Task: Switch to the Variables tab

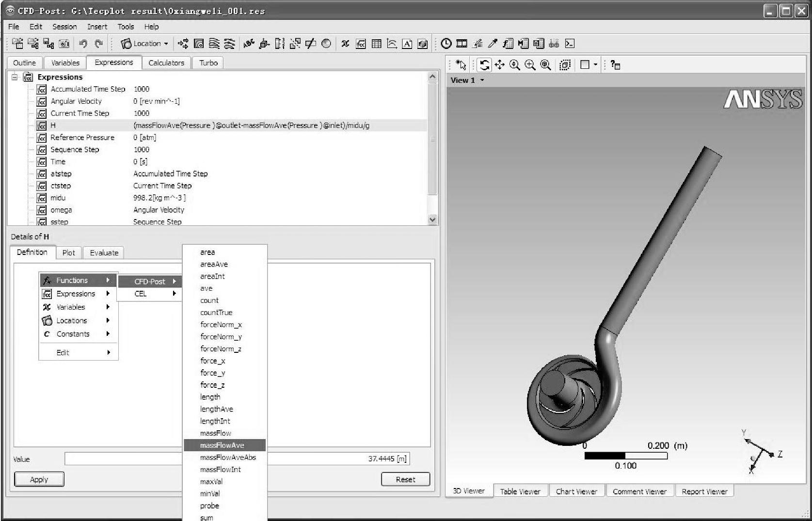Action: point(65,63)
